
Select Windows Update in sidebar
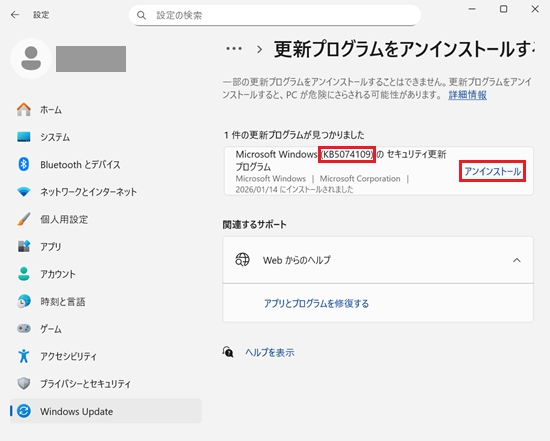[106, 411]
